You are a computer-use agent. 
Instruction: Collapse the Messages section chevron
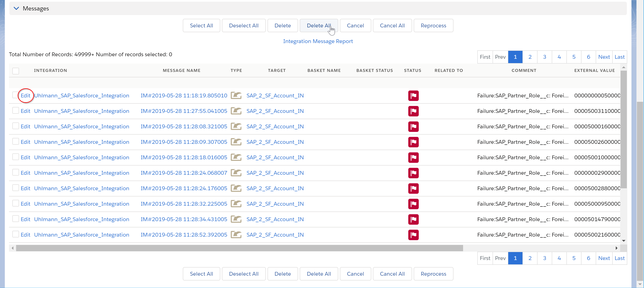[x=16, y=8]
